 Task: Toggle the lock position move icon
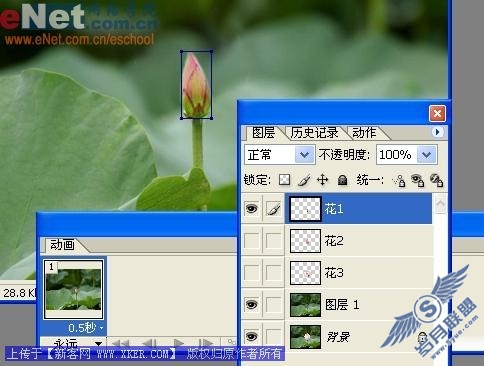(x=322, y=180)
